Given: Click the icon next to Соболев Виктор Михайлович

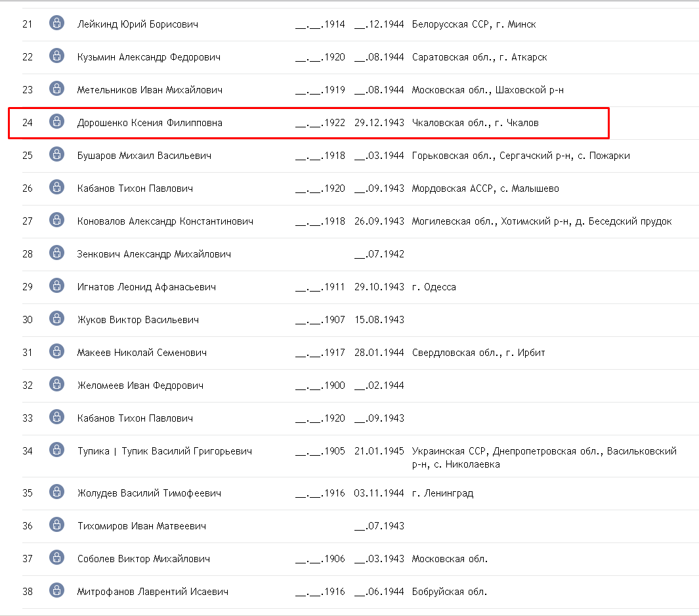Looking at the screenshot, I should tap(56, 558).
